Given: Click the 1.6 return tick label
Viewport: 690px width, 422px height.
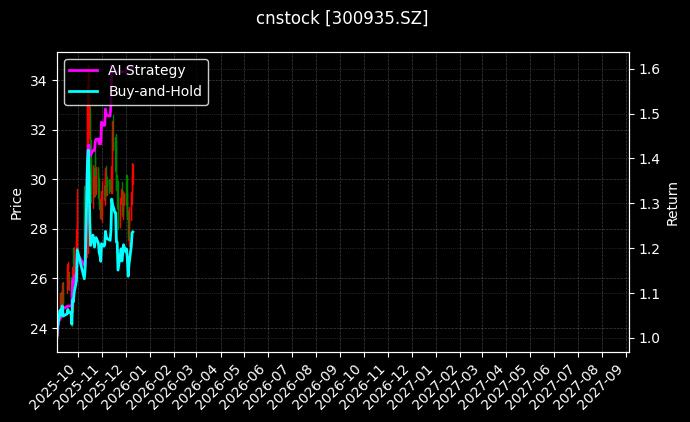Looking at the screenshot, I should 648,69.
